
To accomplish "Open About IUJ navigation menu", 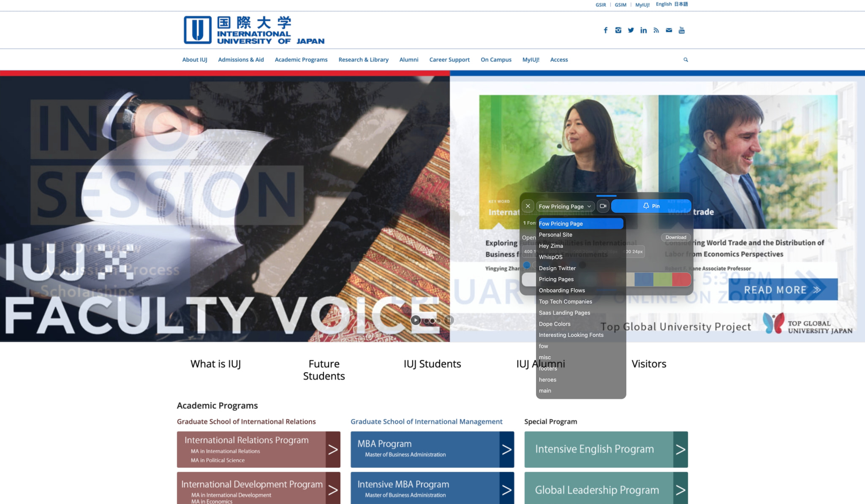I will pyautogui.click(x=195, y=60).
